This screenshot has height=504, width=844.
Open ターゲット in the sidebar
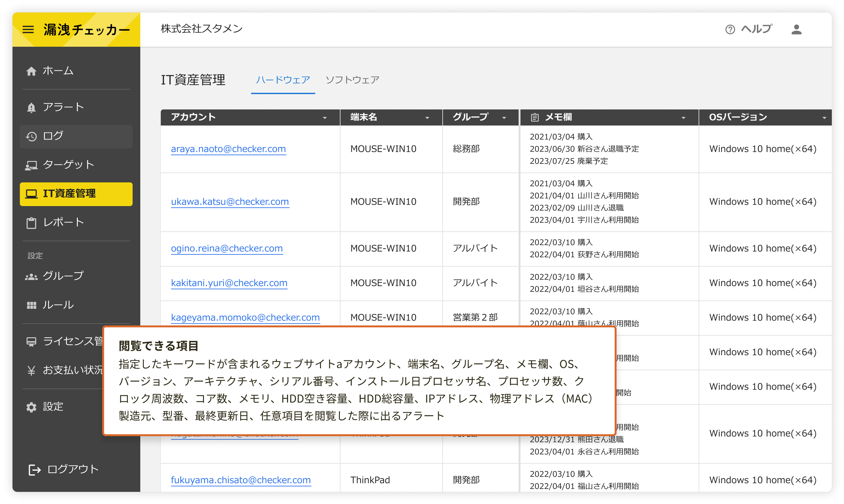click(x=76, y=165)
